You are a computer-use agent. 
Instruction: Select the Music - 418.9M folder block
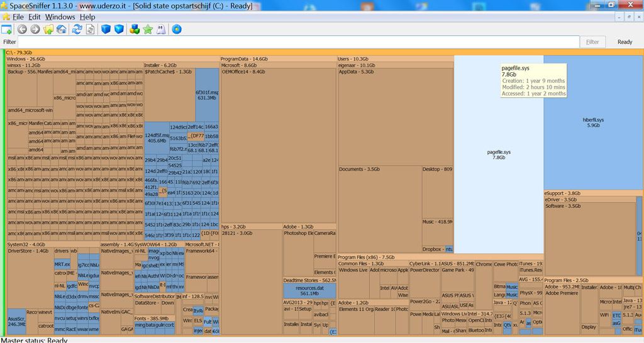click(x=438, y=232)
